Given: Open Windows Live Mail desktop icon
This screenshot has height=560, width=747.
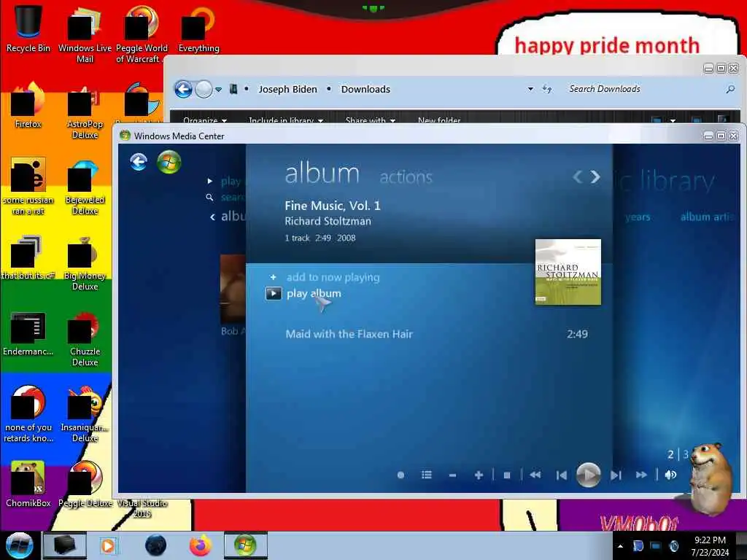Looking at the screenshot, I should click(x=85, y=34).
